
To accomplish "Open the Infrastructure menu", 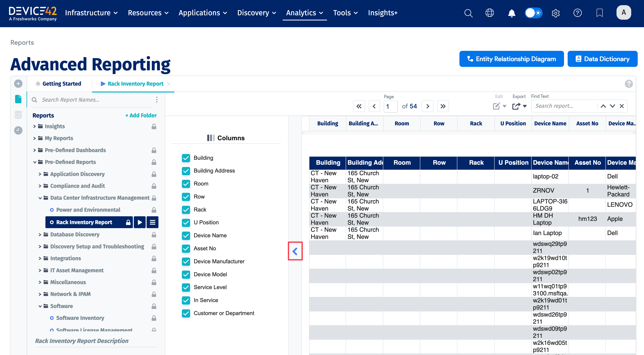I will pos(91,13).
